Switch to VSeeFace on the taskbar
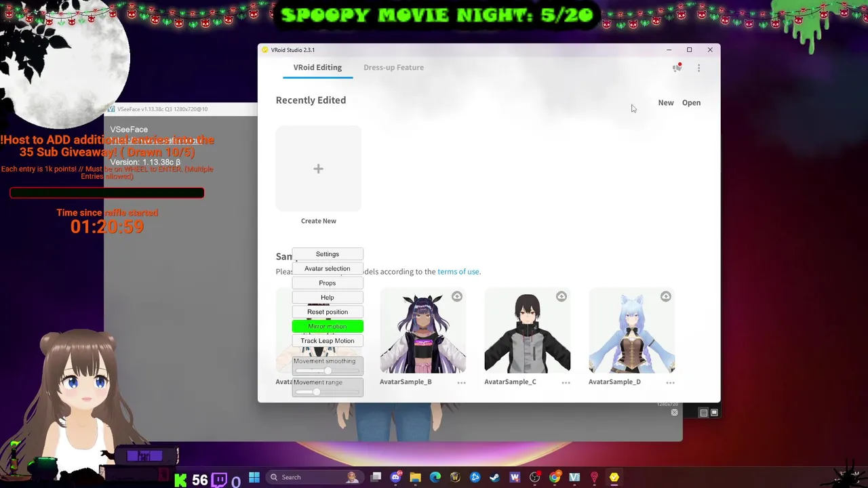 point(574,477)
